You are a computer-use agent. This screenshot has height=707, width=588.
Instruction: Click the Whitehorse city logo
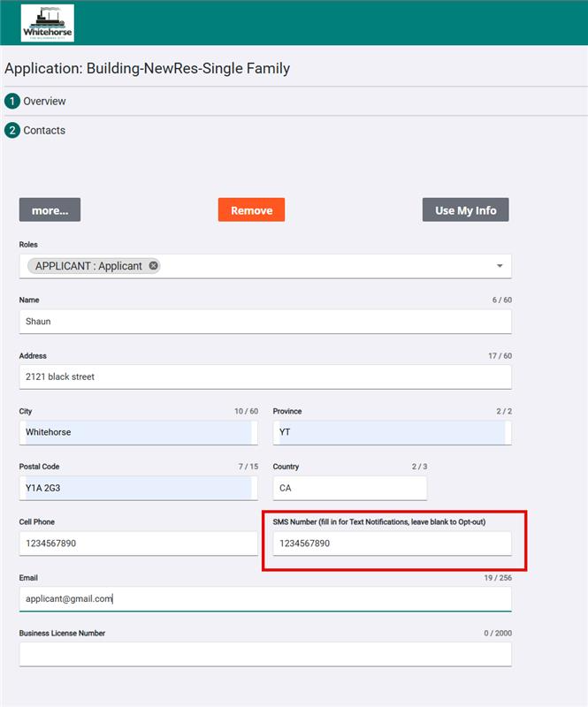pyautogui.click(x=48, y=23)
